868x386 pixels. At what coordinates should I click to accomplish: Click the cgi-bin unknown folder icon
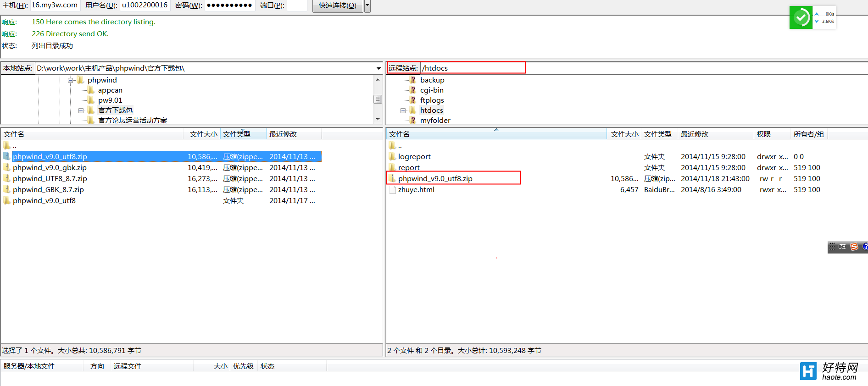tap(413, 90)
